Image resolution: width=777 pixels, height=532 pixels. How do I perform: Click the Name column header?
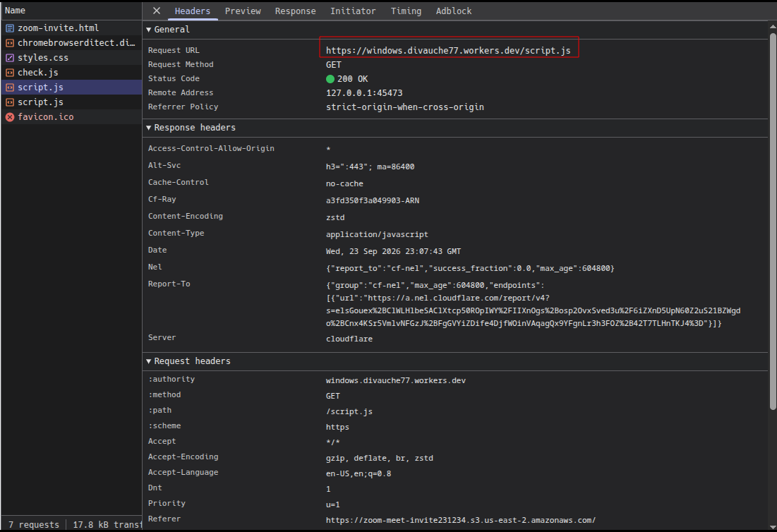point(71,11)
